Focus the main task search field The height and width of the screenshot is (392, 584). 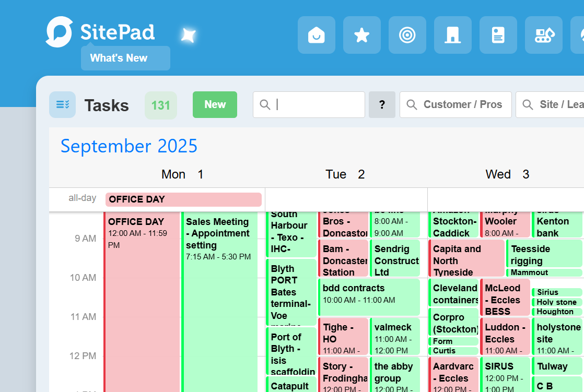(309, 104)
